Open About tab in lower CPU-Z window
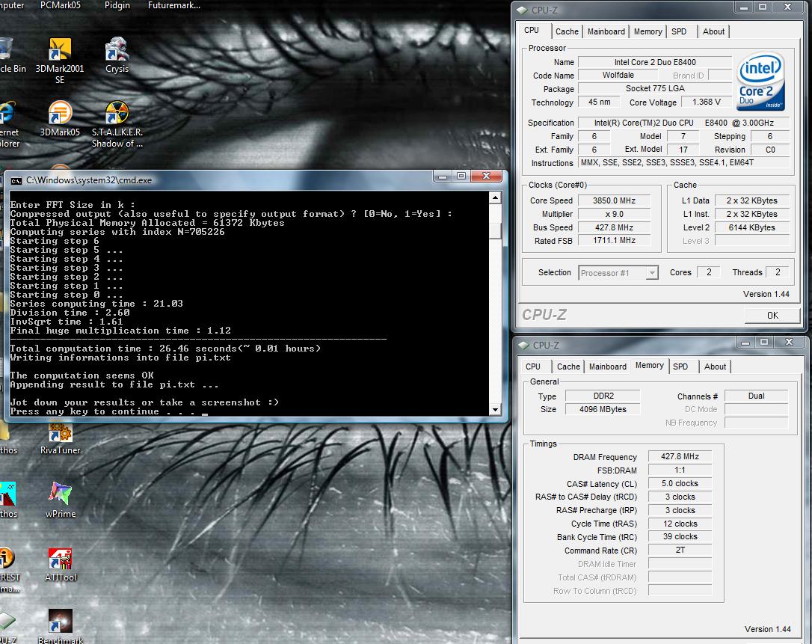The image size is (812, 644). click(x=715, y=367)
